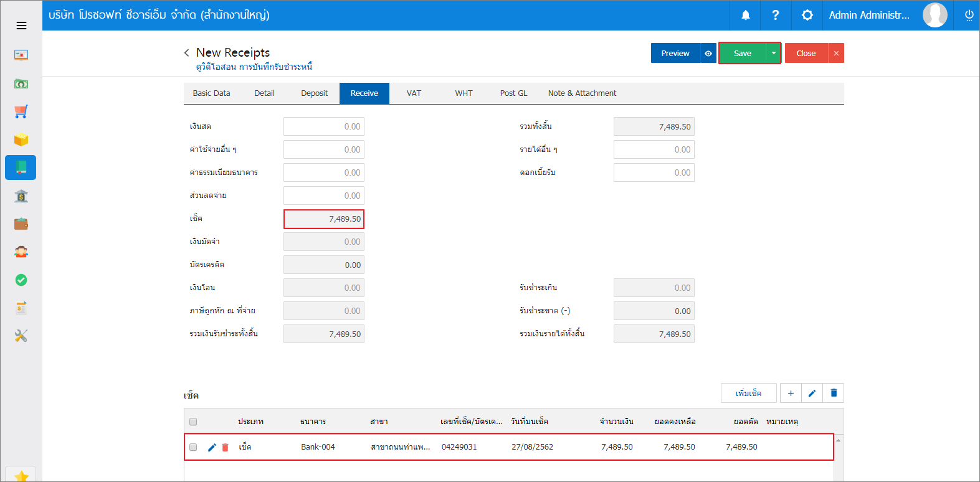
Task: Click the Bank-004 cell
Action: 318,447
